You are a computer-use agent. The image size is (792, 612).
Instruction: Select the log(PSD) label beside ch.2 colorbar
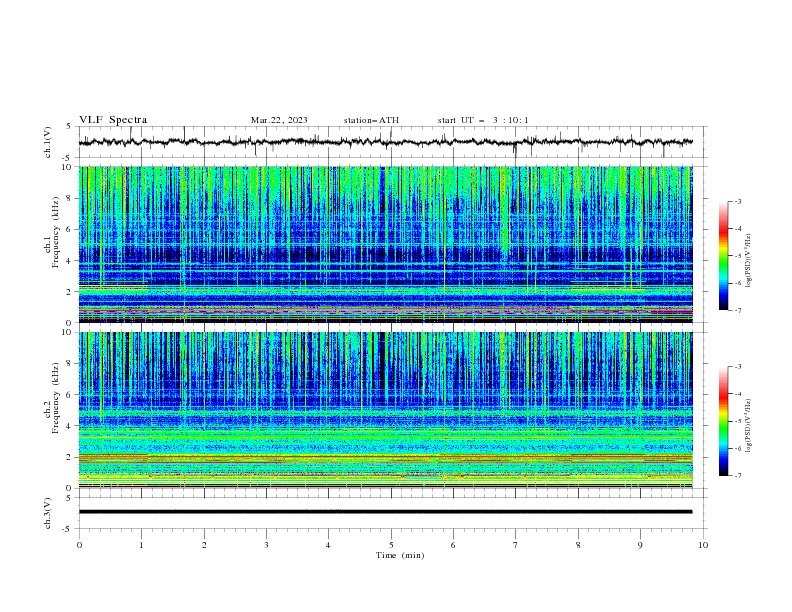(x=749, y=426)
